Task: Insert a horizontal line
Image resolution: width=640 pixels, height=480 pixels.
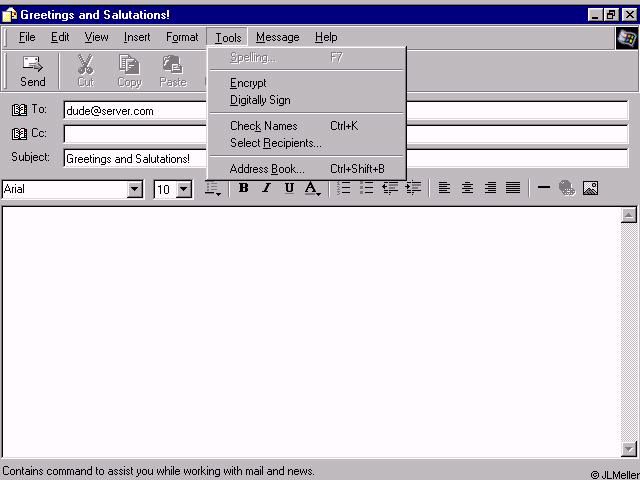Action: click(544, 188)
